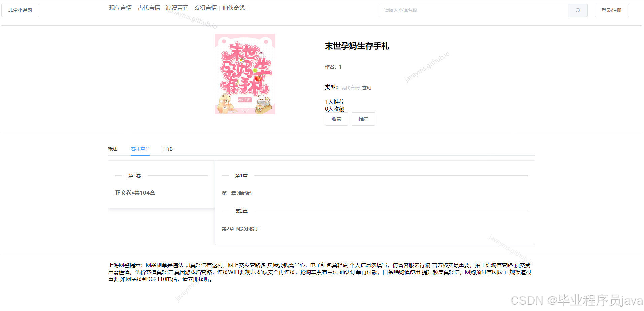Click the search magnifier icon button

[x=577, y=10]
